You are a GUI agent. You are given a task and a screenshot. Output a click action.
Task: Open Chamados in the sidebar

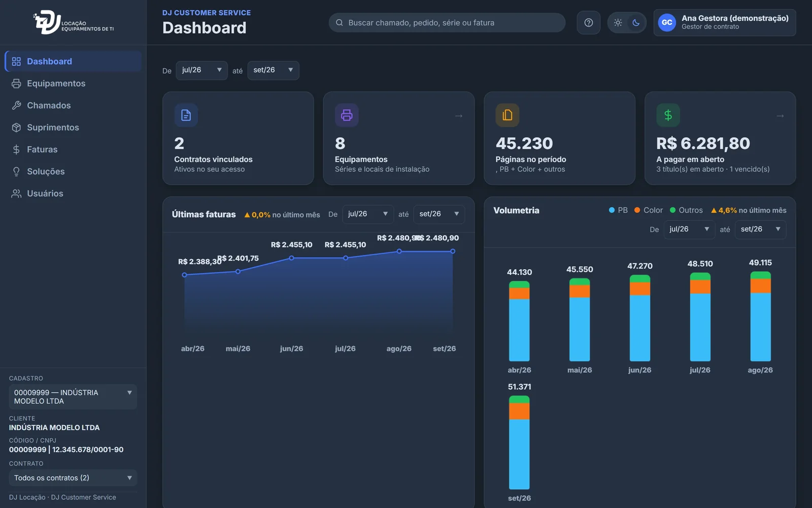point(73,105)
